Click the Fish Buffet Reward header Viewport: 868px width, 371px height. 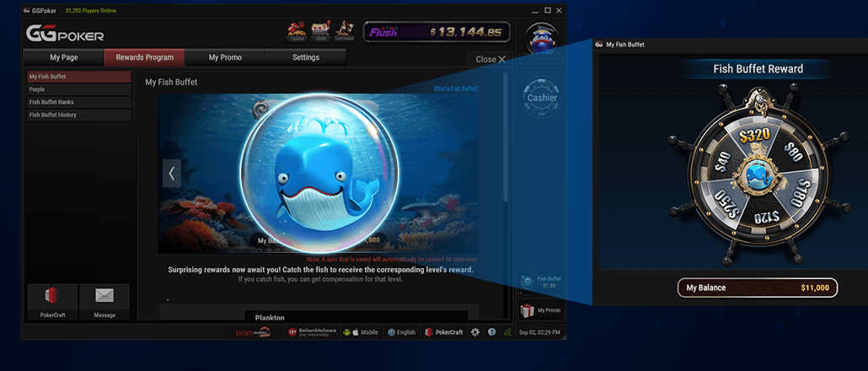pyautogui.click(x=758, y=69)
